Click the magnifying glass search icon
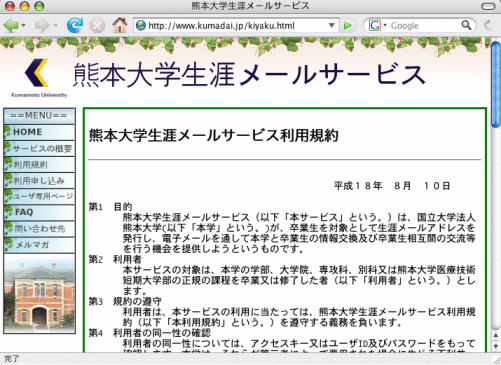501x365 pixels. click(466, 25)
